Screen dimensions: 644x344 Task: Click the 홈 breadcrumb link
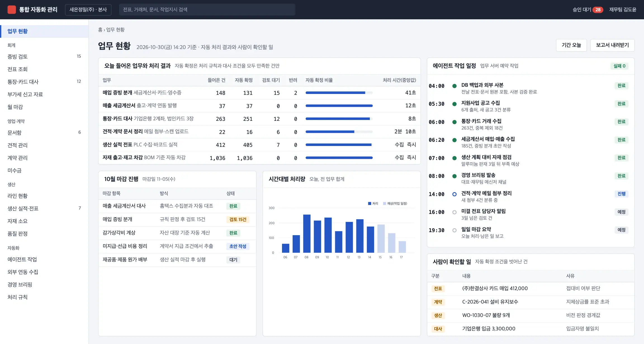click(100, 30)
